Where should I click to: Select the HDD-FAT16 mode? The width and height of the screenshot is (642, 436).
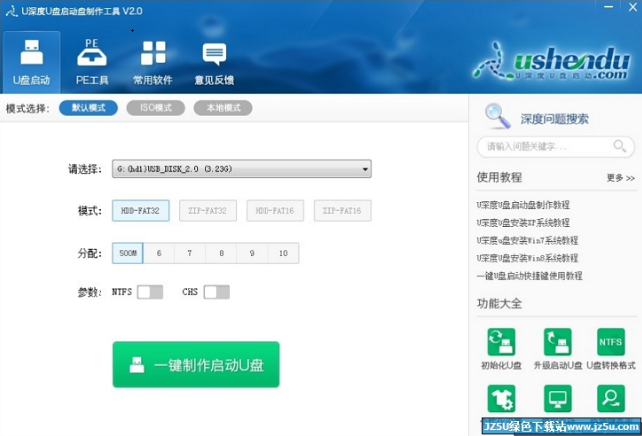(275, 210)
